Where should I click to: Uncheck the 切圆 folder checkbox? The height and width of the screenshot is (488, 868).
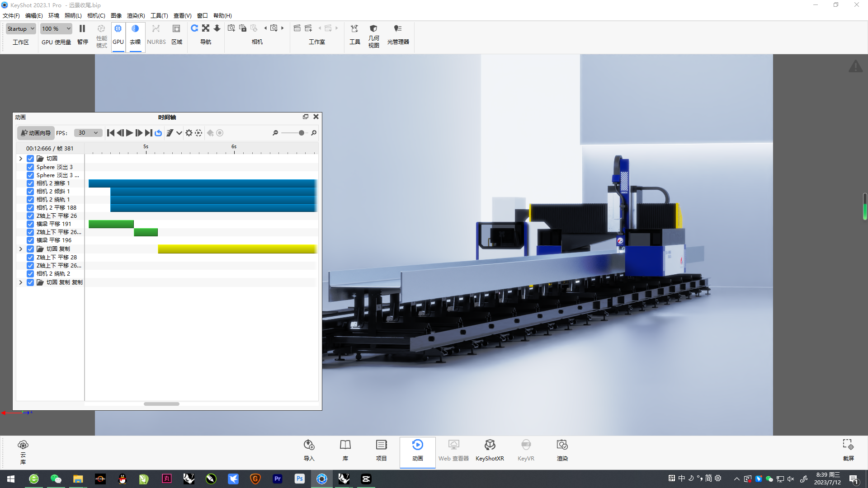[30, 158]
